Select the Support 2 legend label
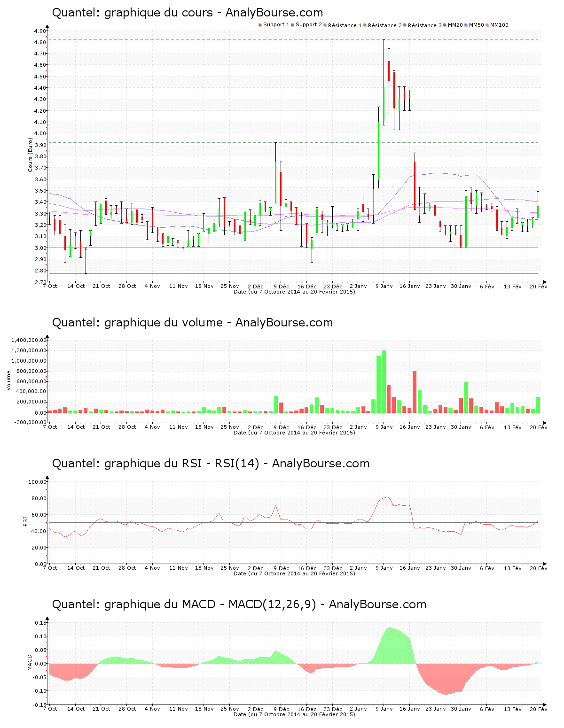This screenshot has height=728, width=564. coord(309,25)
